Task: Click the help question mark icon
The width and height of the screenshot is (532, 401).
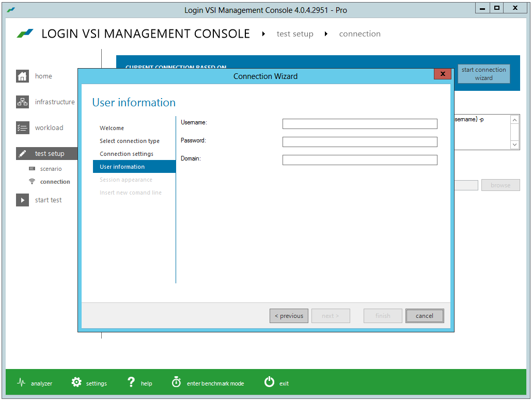Action: tap(131, 382)
